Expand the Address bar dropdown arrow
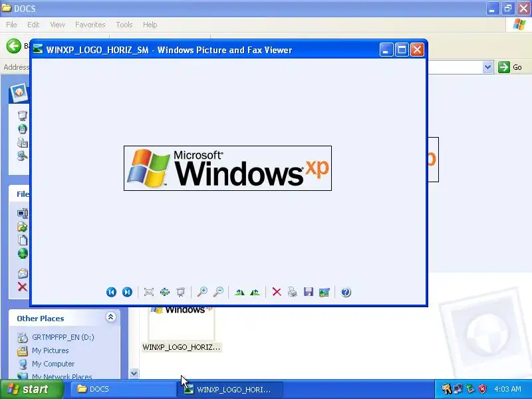The image size is (532, 399). click(x=488, y=67)
